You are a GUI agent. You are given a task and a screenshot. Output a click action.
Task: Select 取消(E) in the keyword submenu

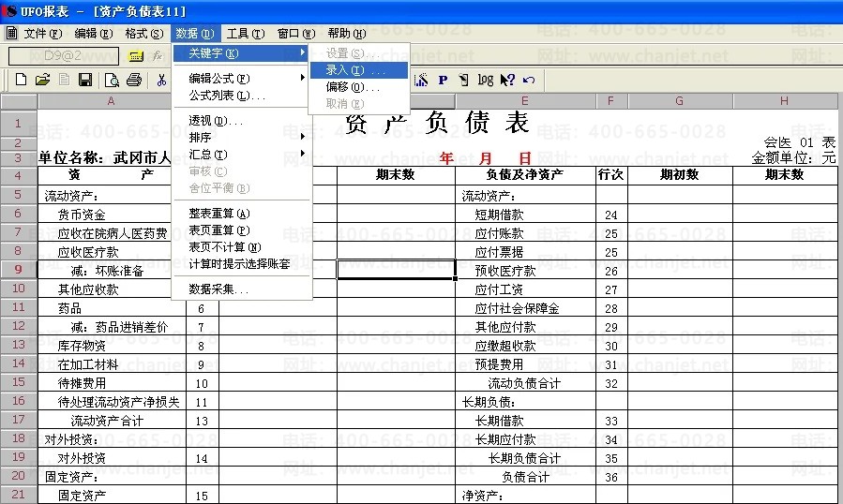(358, 103)
